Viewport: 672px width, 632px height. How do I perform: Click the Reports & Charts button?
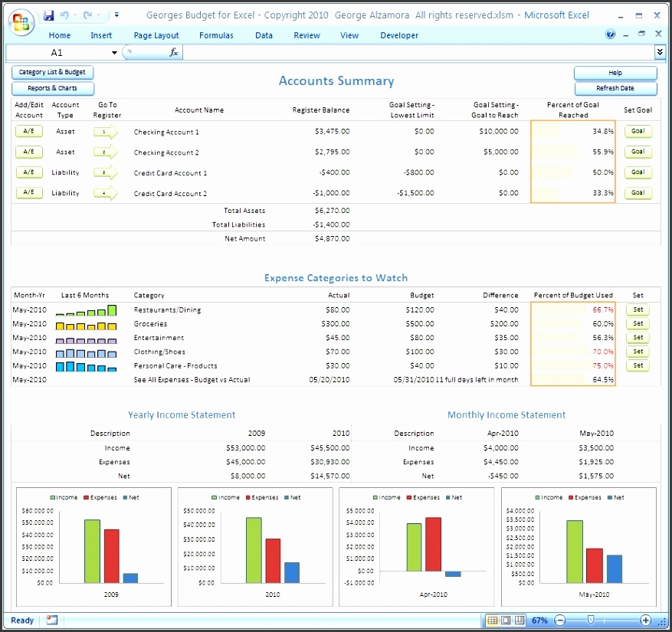52,88
